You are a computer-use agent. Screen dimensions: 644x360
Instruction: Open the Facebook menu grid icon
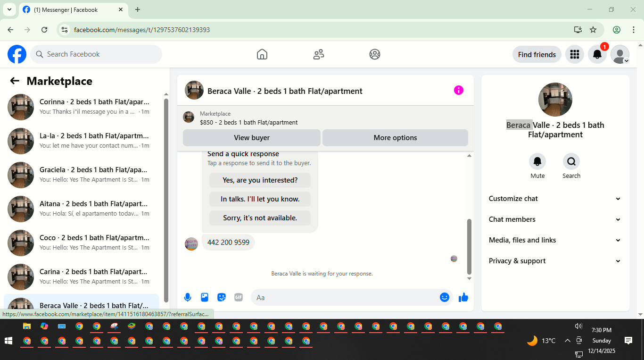pos(574,54)
